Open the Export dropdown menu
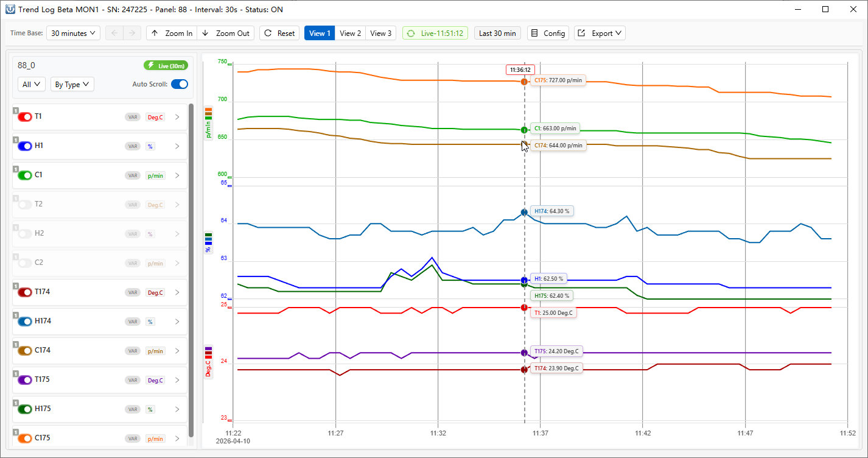 pyautogui.click(x=600, y=33)
